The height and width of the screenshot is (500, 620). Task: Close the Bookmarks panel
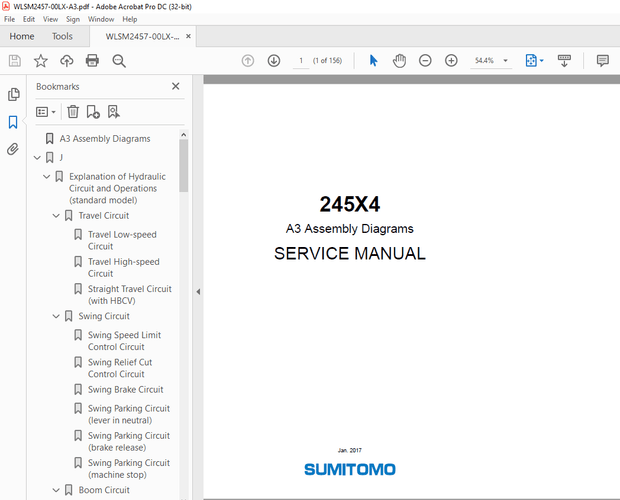coord(176,86)
